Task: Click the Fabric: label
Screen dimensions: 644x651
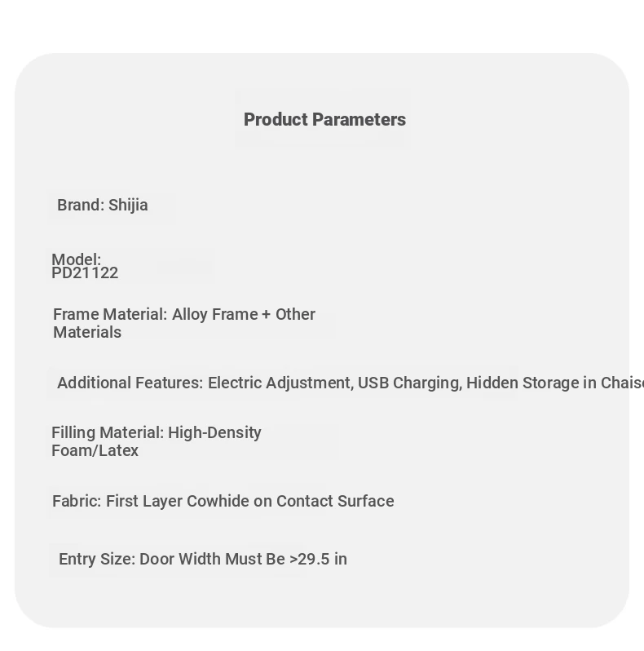Action: click(x=77, y=501)
